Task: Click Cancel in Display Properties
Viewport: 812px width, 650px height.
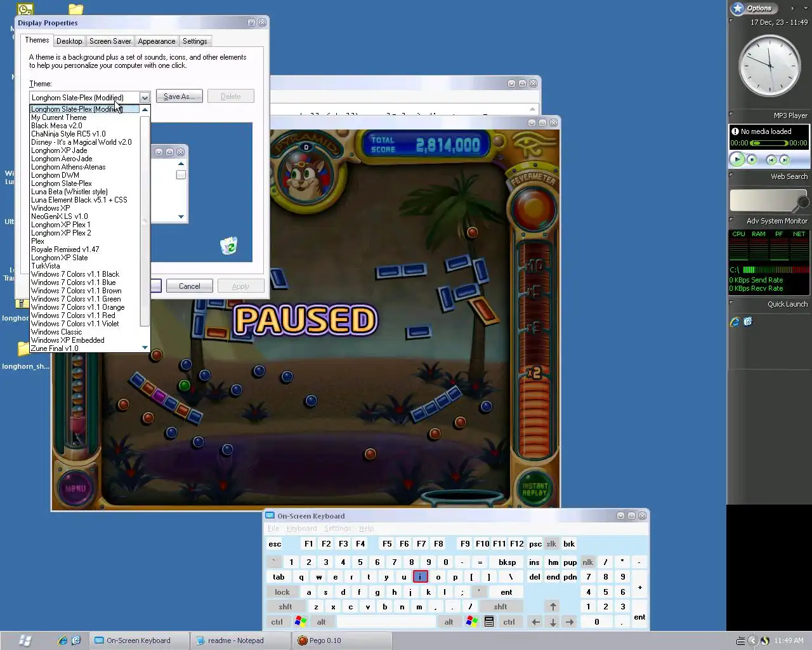Action: pyautogui.click(x=189, y=286)
